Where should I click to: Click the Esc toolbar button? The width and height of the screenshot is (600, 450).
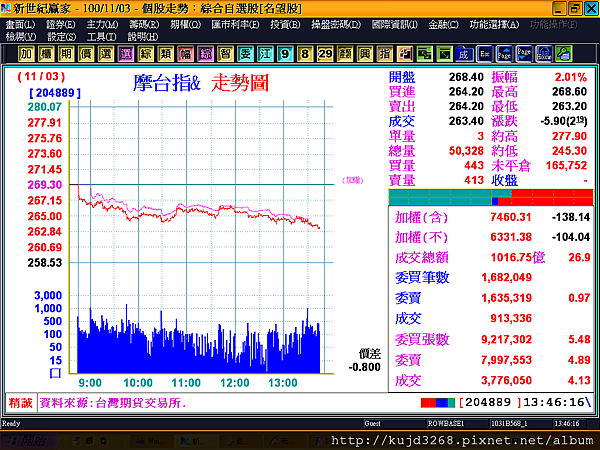pos(484,54)
